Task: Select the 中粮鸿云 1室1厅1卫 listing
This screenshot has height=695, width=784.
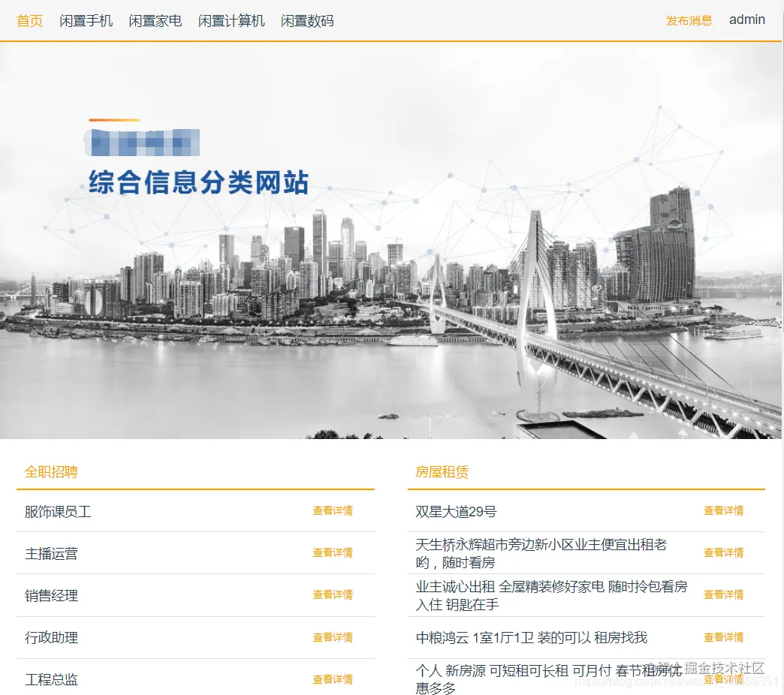Action: tap(532, 637)
